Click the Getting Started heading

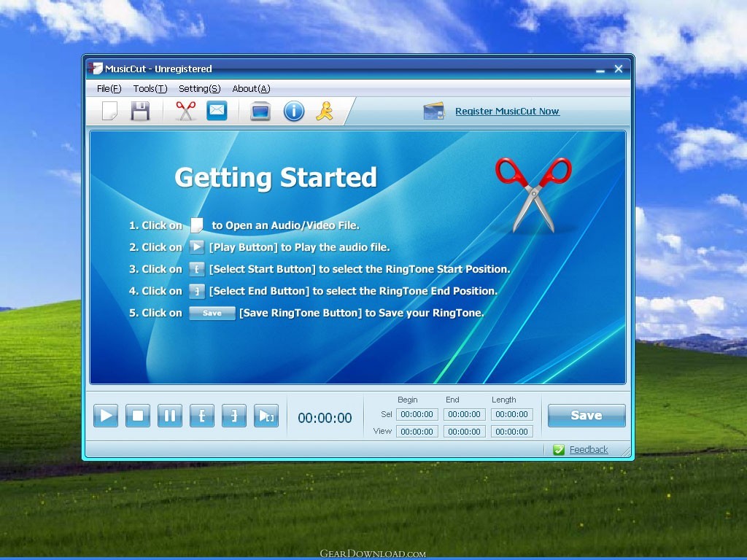276,178
